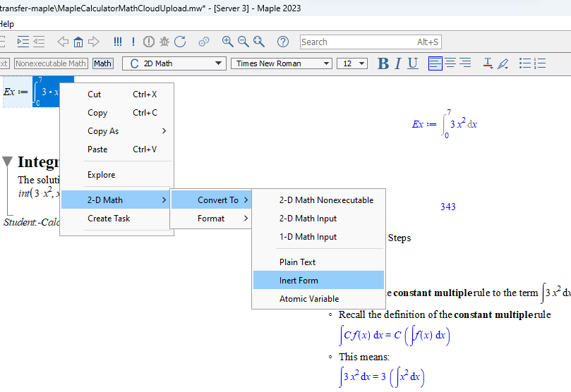Open the 2D Math style dropdown

point(174,63)
